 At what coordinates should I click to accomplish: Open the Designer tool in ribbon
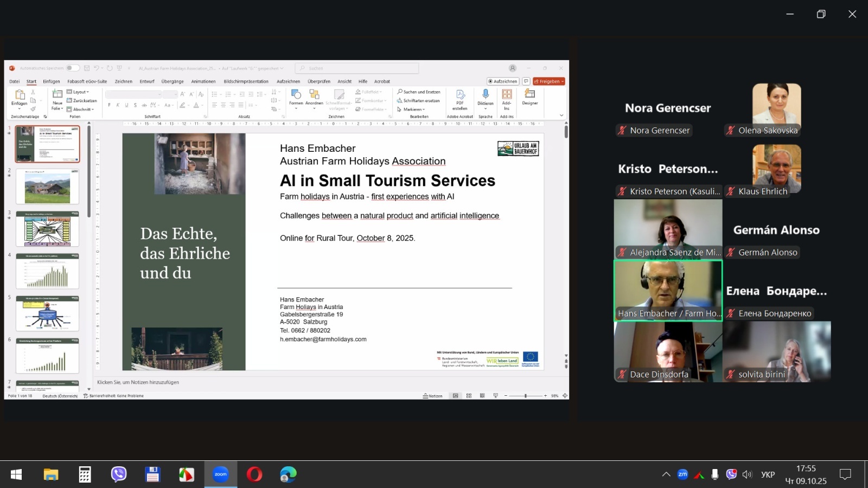(530, 94)
